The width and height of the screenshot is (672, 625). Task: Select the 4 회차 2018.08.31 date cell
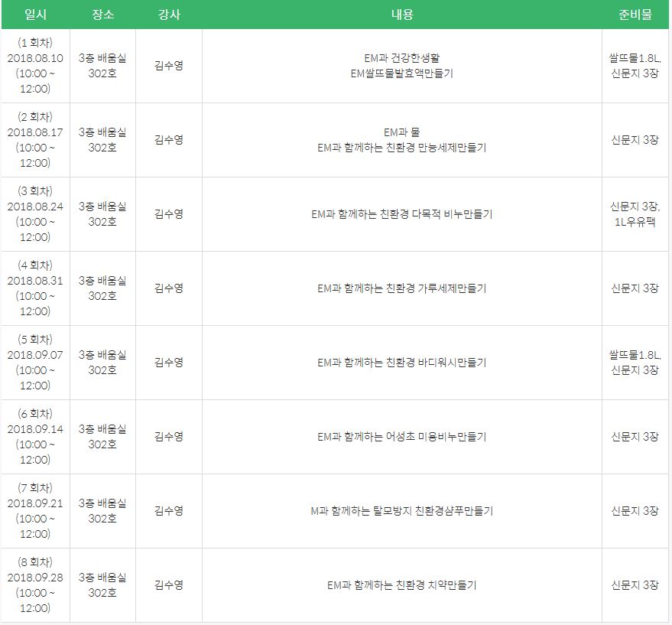[x=34, y=288]
